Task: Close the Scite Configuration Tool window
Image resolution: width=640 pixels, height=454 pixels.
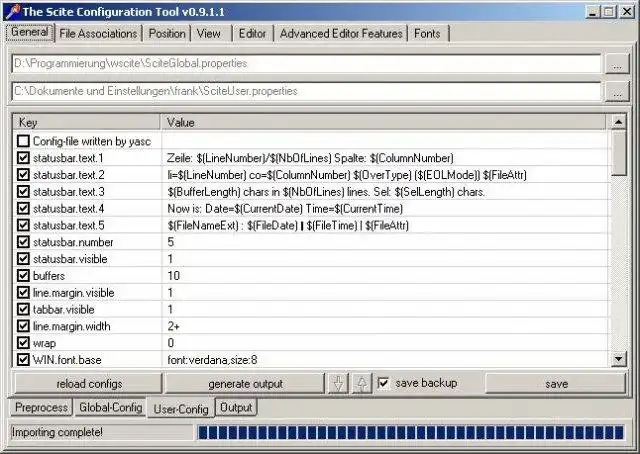Action: 627,11
